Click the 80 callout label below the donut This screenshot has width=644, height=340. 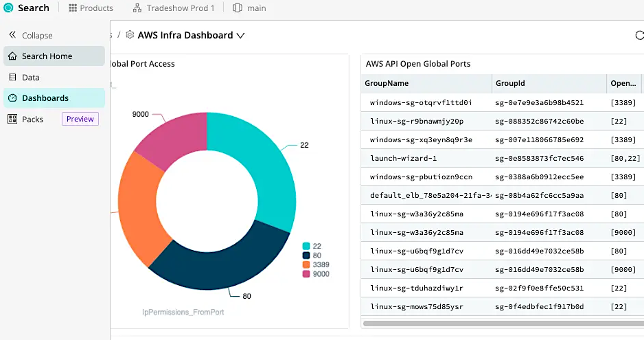click(x=247, y=296)
